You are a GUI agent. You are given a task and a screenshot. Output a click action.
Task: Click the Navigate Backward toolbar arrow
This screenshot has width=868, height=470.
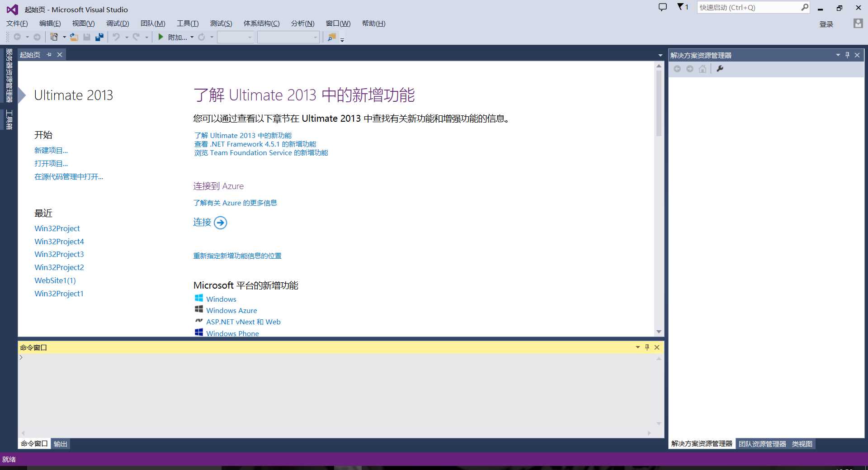[x=17, y=37]
